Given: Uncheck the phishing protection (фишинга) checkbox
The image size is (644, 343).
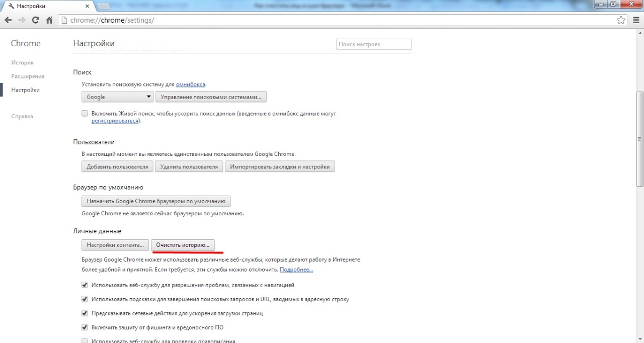Looking at the screenshot, I should pos(85,327).
